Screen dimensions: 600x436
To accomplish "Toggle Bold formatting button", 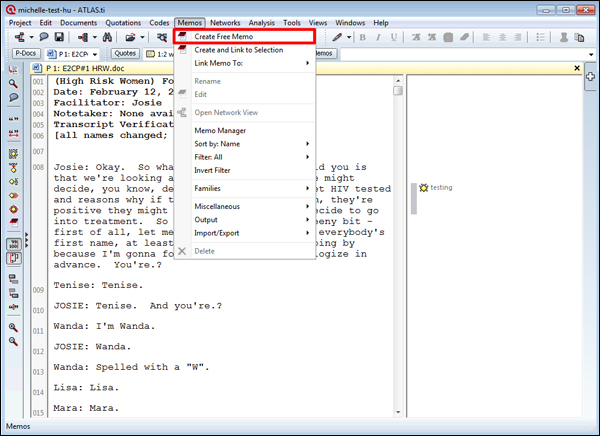I will (x=363, y=37).
